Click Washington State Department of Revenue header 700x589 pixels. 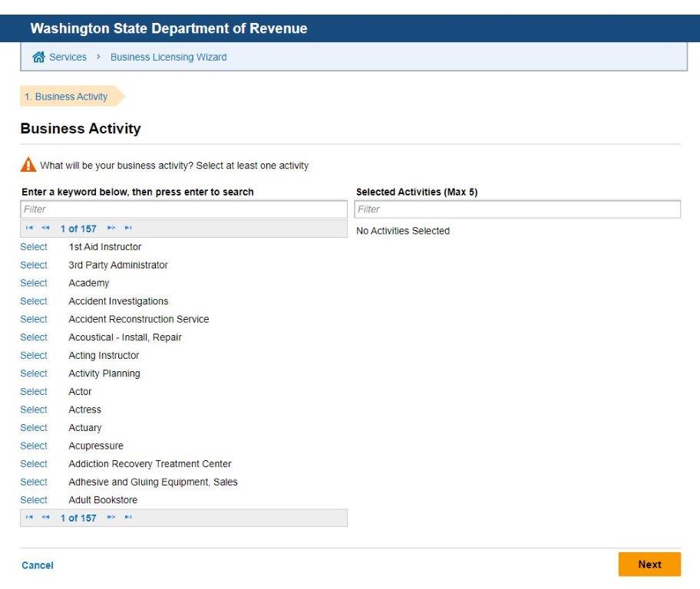click(x=169, y=28)
